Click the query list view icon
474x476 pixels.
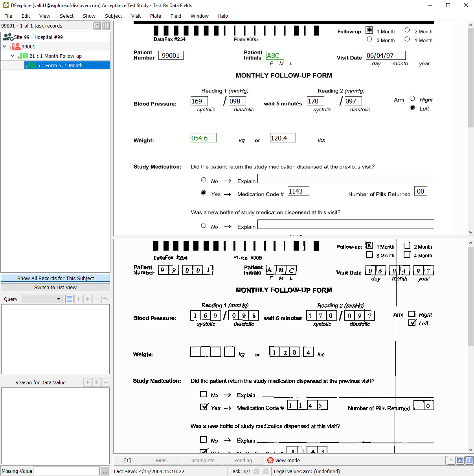click(70, 299)
